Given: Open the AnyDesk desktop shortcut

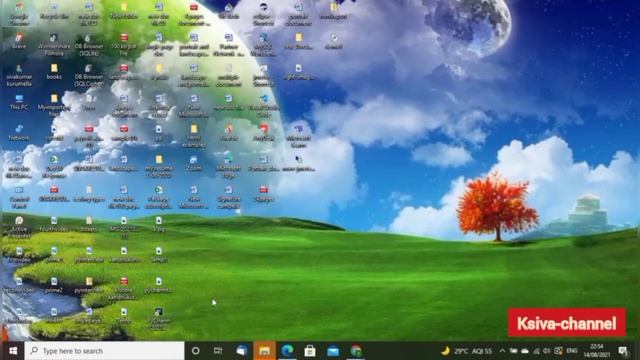Looking at the screenshot, I should click(x=264, y=133).
